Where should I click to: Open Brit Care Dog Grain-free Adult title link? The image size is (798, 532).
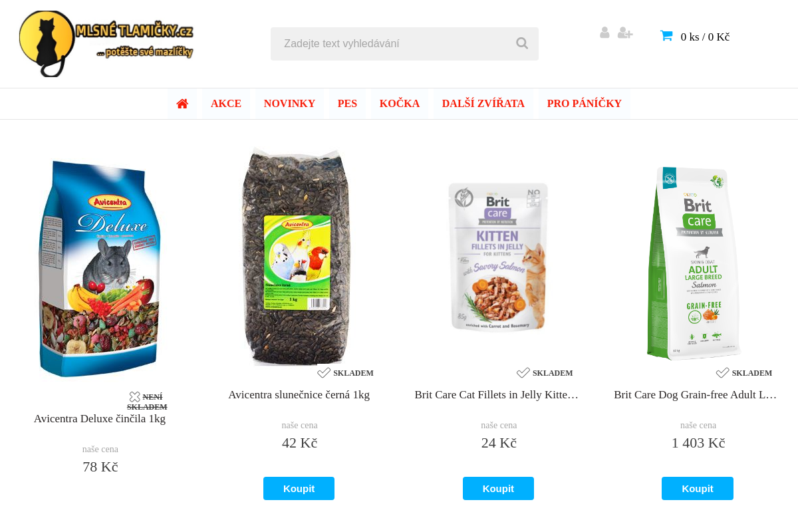click(696, 395)
